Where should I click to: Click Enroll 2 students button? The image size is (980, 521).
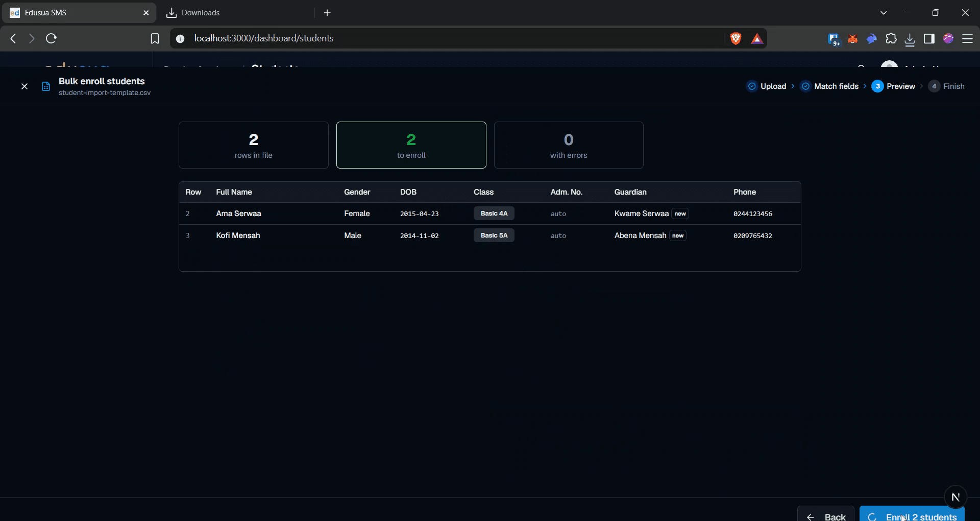coord(912,514)
